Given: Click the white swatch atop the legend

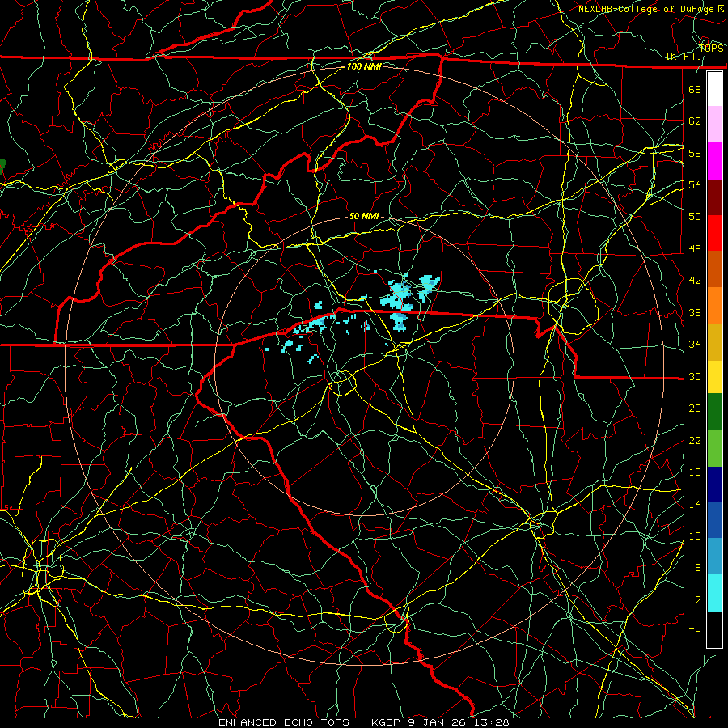Looking at the screenshot, I should click(714, 89).
